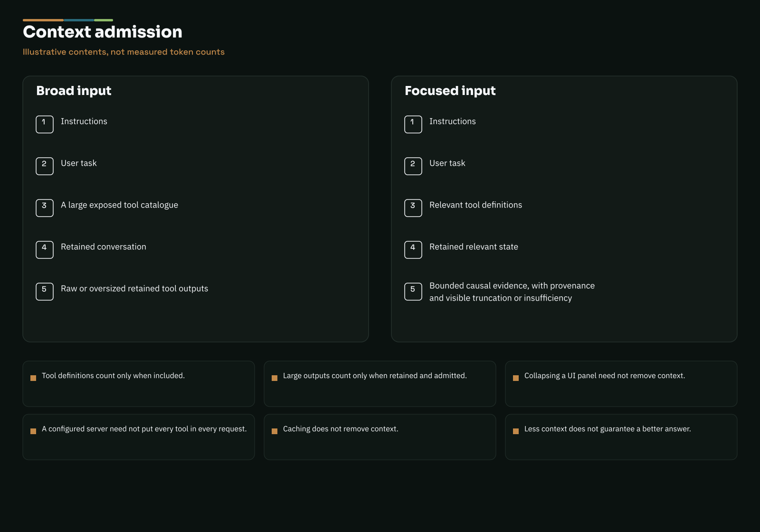Image resolution: width=760 pixels, height=532 pixels.
Task: Select note 'Large outputs count only when retained and admitted.'
Action: point(375,376)
